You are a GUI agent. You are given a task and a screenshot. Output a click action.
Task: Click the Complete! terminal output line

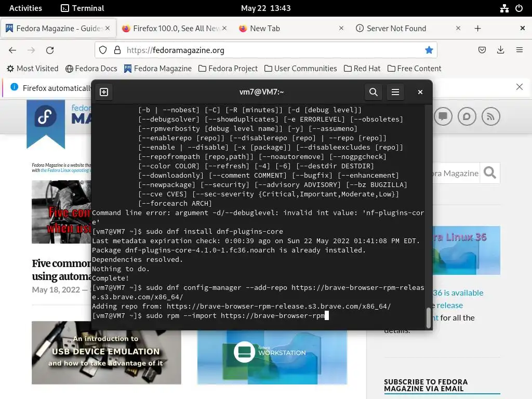110,278
